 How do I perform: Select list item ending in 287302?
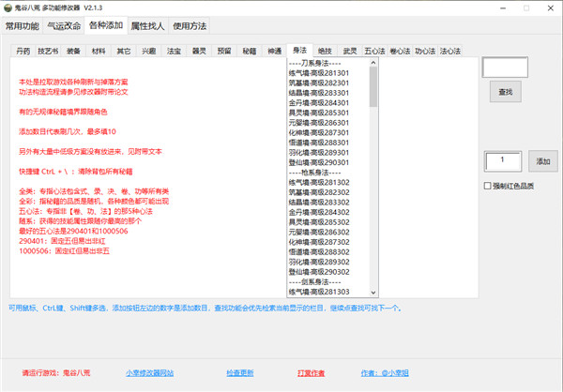point(328,242)
